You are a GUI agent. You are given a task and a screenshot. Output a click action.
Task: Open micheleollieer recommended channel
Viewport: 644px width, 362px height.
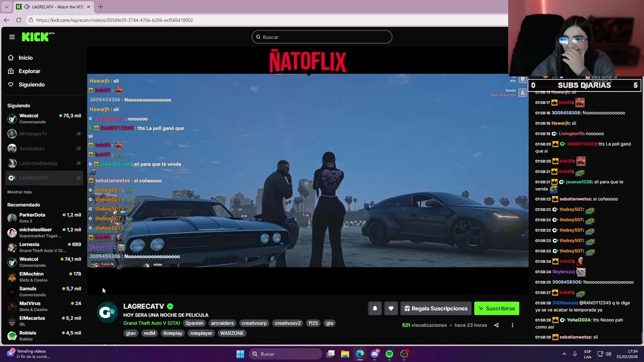[44, 232]
